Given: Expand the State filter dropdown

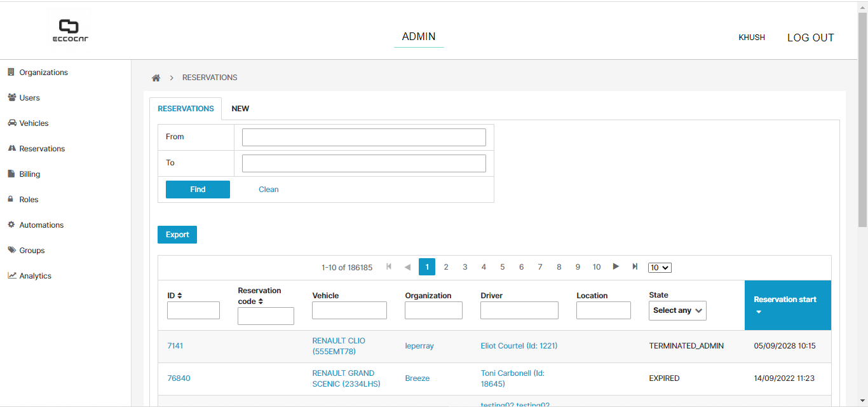Looking at the screenshot, I should pos(677,310).
